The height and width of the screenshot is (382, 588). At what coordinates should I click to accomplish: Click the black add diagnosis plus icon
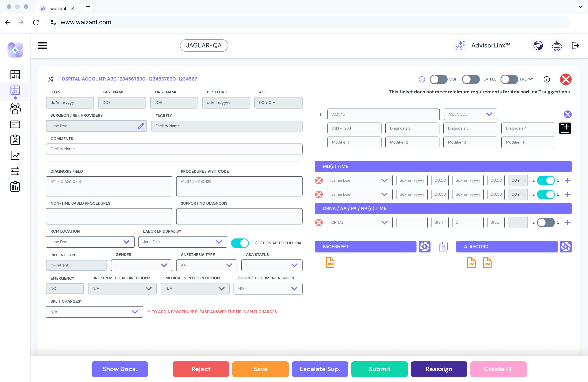565,128
